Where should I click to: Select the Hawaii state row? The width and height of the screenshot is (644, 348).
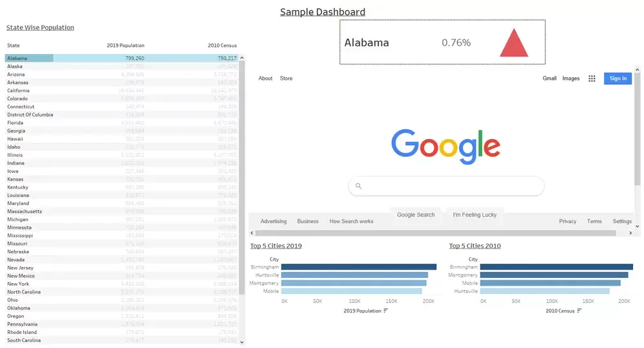coord(122,139)
